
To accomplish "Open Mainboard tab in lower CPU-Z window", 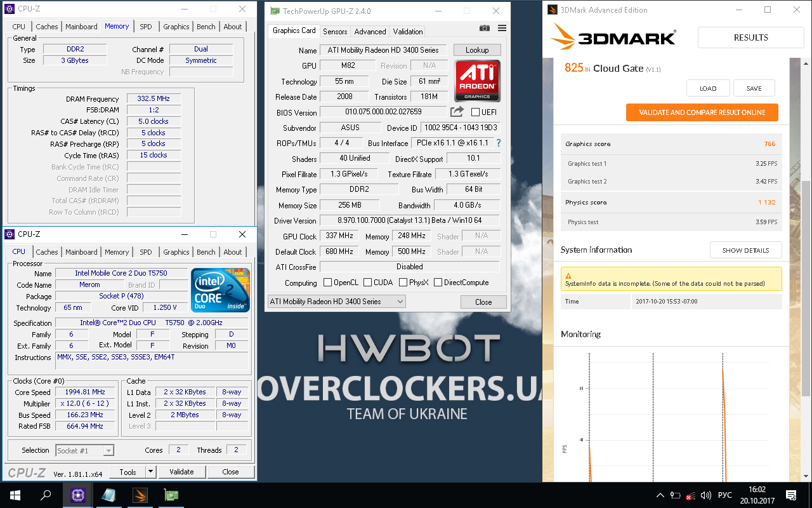I will (81, 252).
